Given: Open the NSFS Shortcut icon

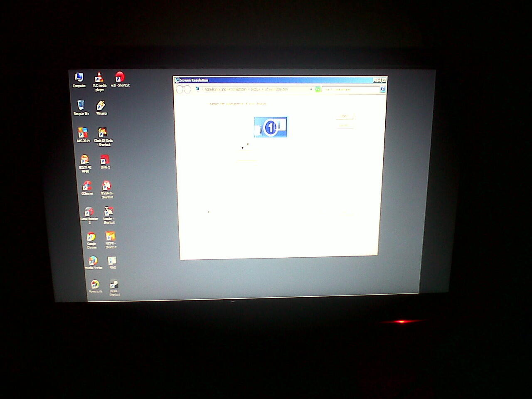Looking at the screenshot, I should 110,240.
